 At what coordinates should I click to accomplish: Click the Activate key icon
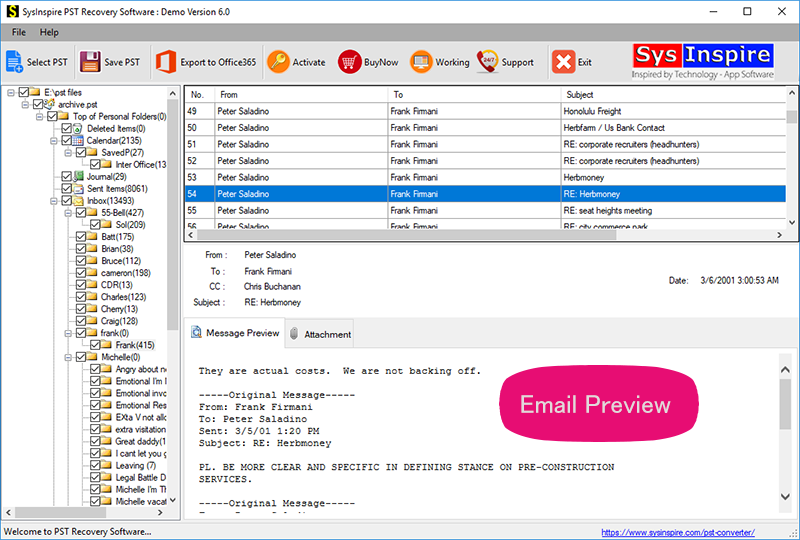278,62
